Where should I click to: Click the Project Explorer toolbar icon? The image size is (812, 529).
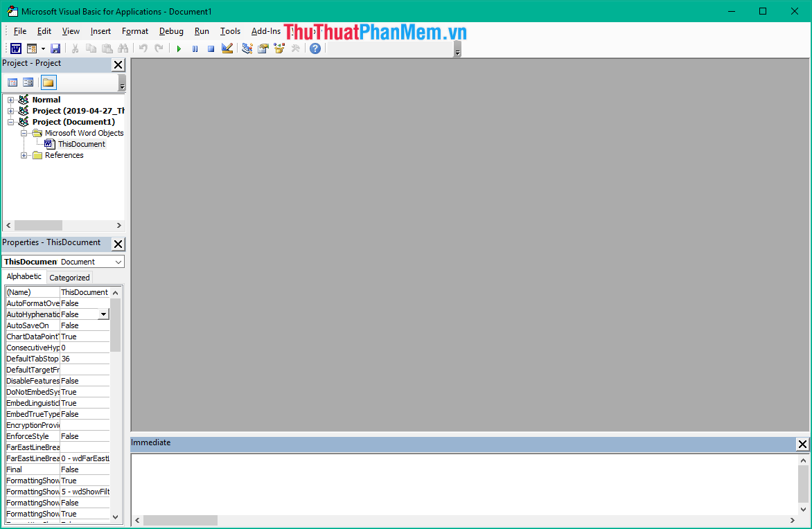point(247,48)
